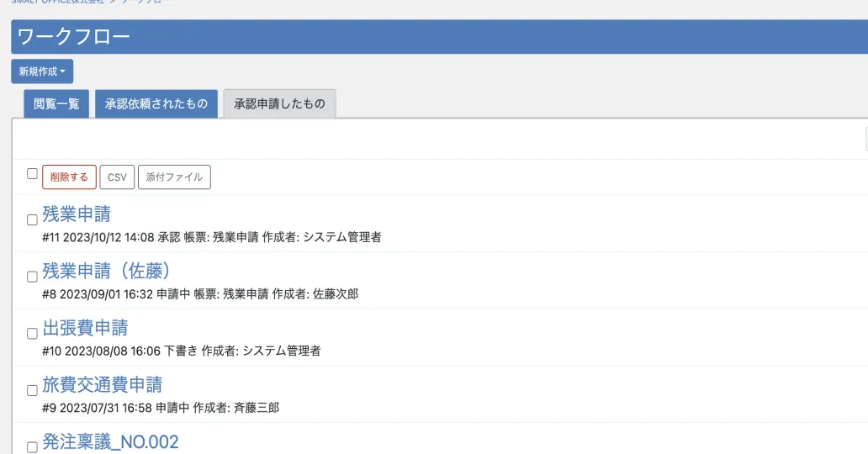Open the 新規作成 dropdown menu
Screen dimensions: 868x454
[42, 71]
